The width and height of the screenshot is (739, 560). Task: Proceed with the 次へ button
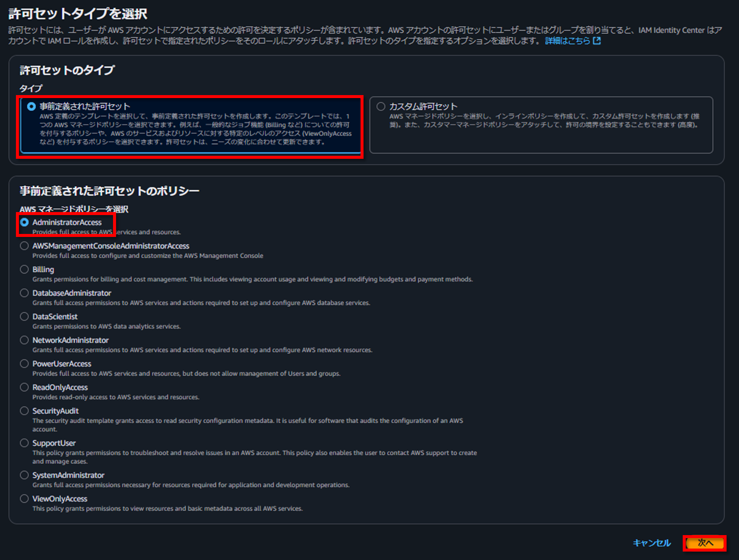coord(705,543)
